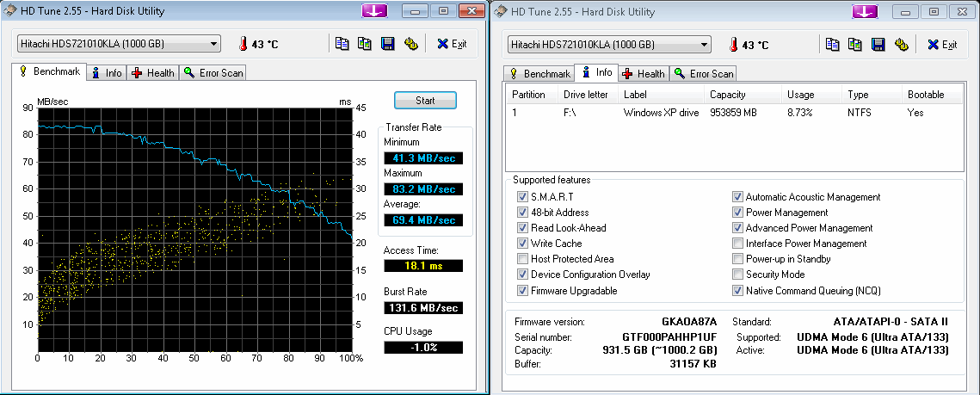Click the burst rate '131.6 MB/sec' value

click(x=423, y=307)
